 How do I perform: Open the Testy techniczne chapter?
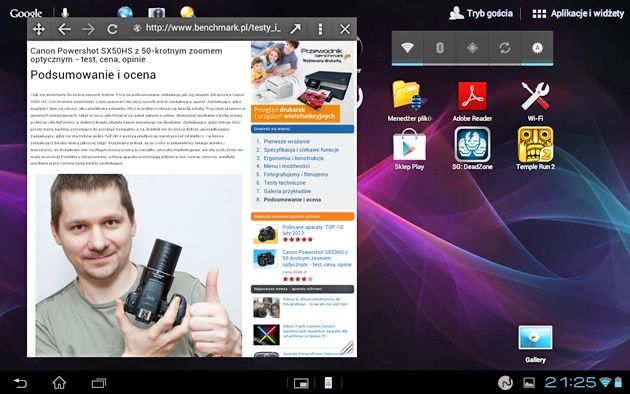point(284,183)
